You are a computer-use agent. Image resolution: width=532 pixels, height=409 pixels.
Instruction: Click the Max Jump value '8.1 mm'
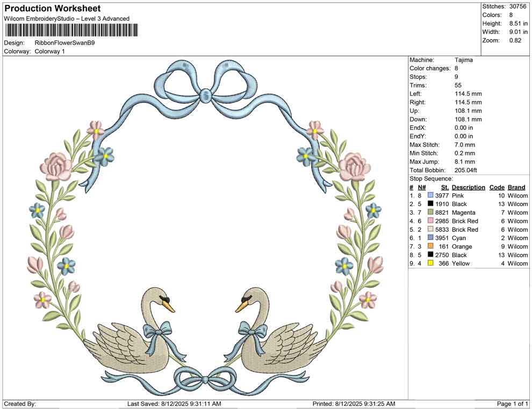[x=465, y=162]
